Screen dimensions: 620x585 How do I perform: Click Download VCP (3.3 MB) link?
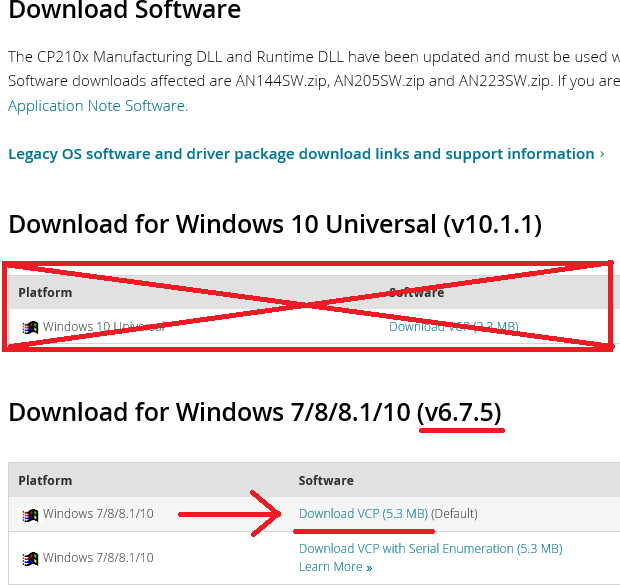pyautogui.click(x=453, y=327)
